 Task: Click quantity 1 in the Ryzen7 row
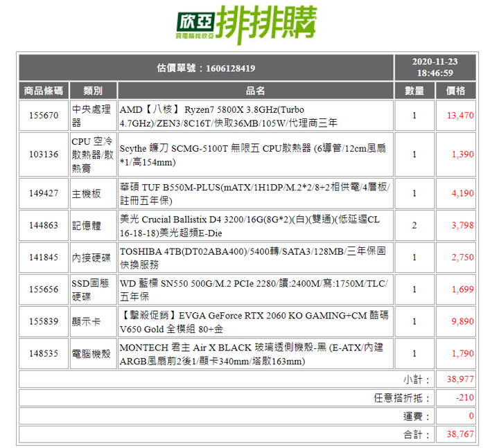click(414, 116)
